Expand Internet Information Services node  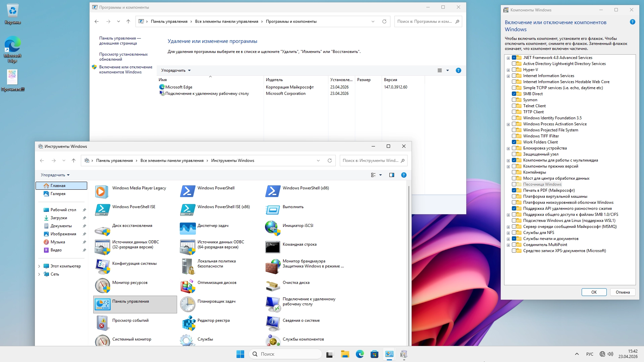(x=508, y=76)
